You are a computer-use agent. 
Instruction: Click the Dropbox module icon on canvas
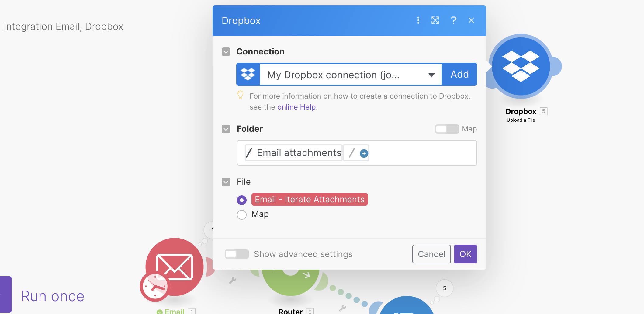click(x=521, y=66)
